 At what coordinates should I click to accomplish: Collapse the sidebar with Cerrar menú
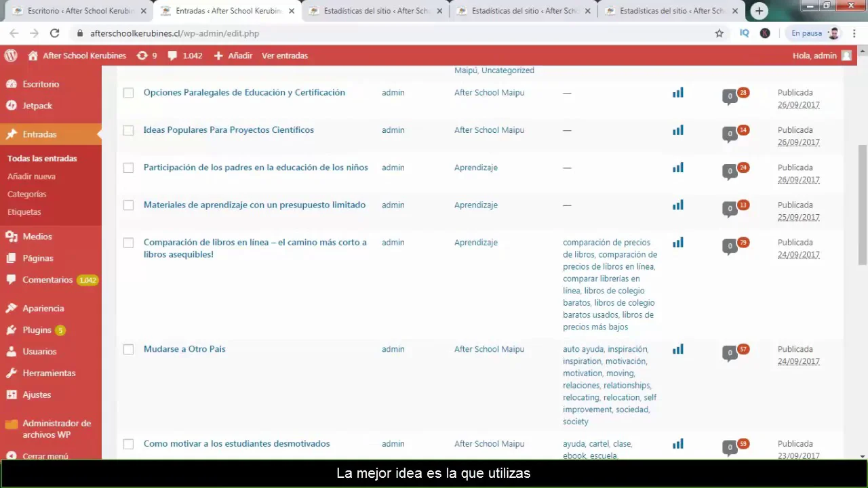click(45, 456)
